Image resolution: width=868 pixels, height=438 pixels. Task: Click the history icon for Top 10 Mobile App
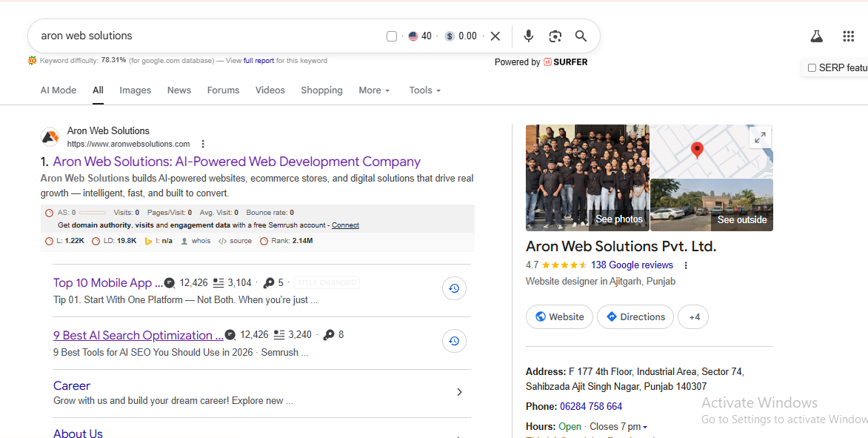click(454, 288)
